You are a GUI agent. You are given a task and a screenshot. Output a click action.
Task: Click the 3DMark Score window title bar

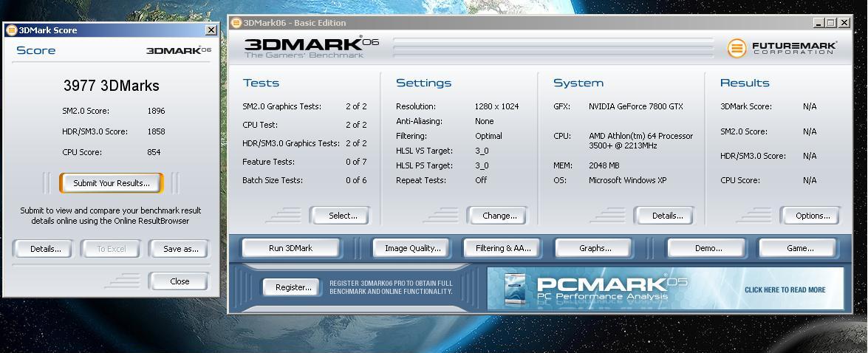(111, 30)
